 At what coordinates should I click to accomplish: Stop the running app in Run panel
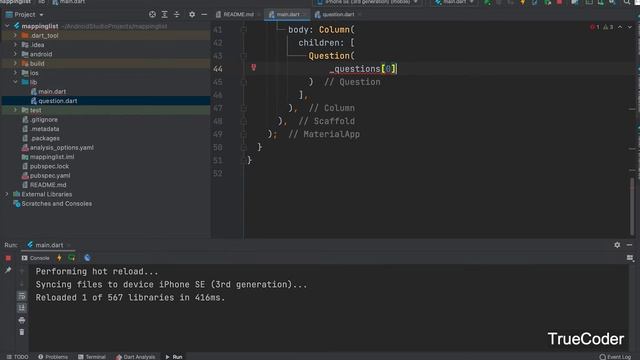point(8,258)
